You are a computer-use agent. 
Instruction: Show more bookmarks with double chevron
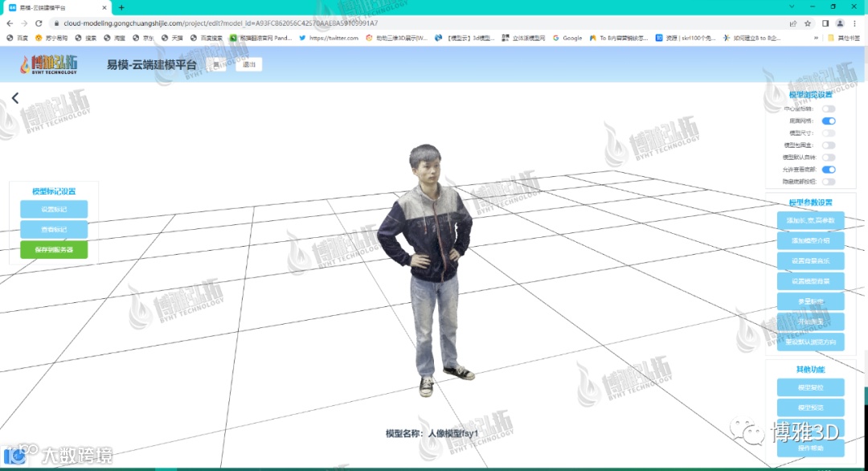(x=816, y=39)
